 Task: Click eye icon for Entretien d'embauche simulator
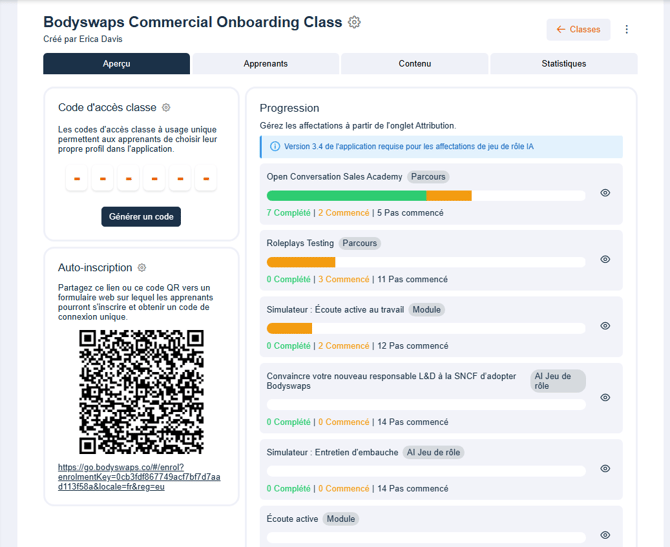point(605,468)
